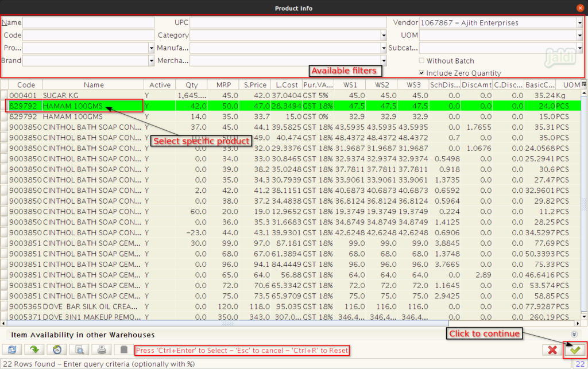588x369 pixels.
Task: Click the Qty cell showing -23.0
Action: pyautogui.click(x=191, y=232)
